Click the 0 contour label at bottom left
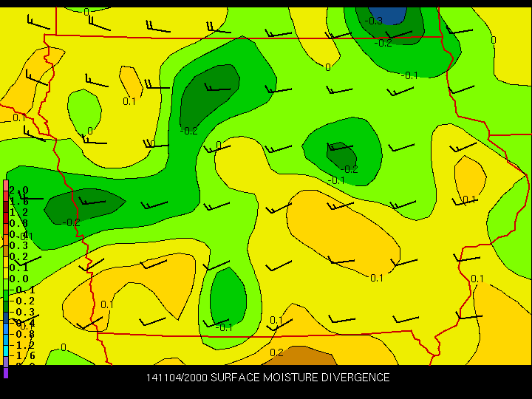 [x=63, y=347]
